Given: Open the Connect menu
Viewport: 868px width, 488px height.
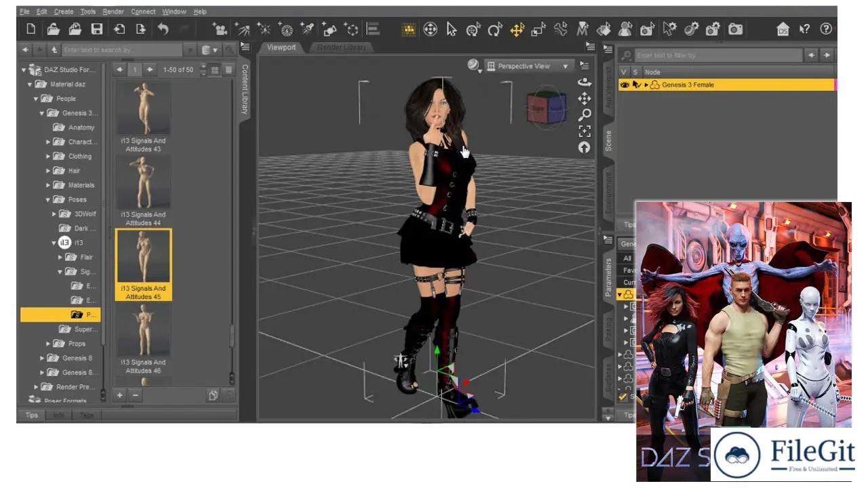Looking at the screenshot, I should click(143, 12).
